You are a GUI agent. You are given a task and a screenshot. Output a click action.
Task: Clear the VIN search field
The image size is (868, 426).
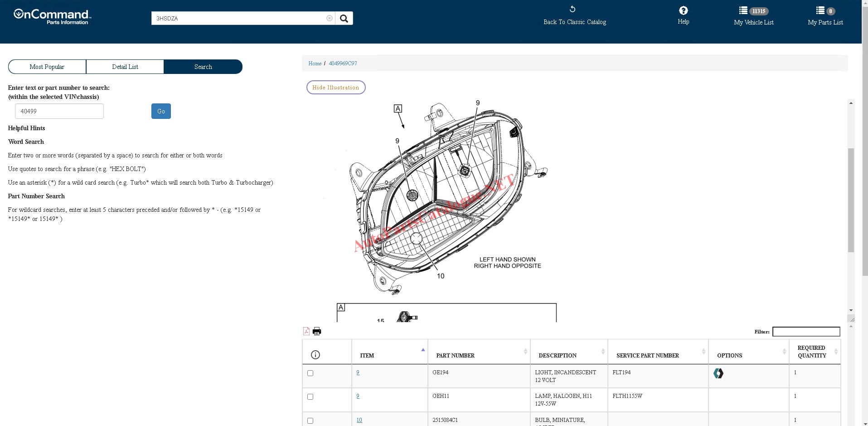(x=329, y=19)
